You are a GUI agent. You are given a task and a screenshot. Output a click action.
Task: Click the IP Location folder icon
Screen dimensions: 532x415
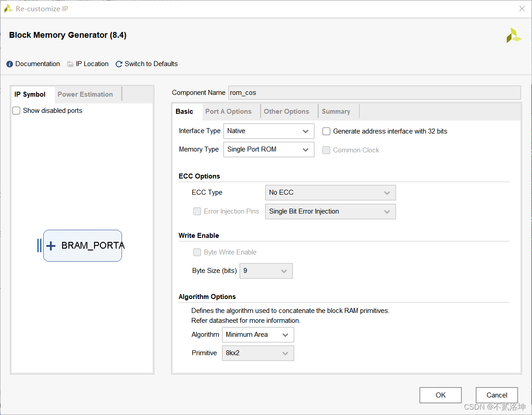point(70,64)
